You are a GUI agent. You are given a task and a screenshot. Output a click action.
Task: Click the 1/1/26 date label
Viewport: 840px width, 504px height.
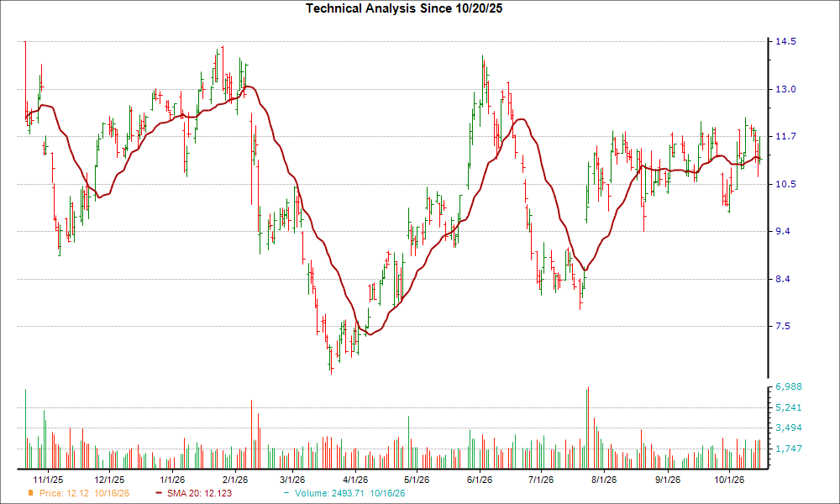tap(172, 480)
